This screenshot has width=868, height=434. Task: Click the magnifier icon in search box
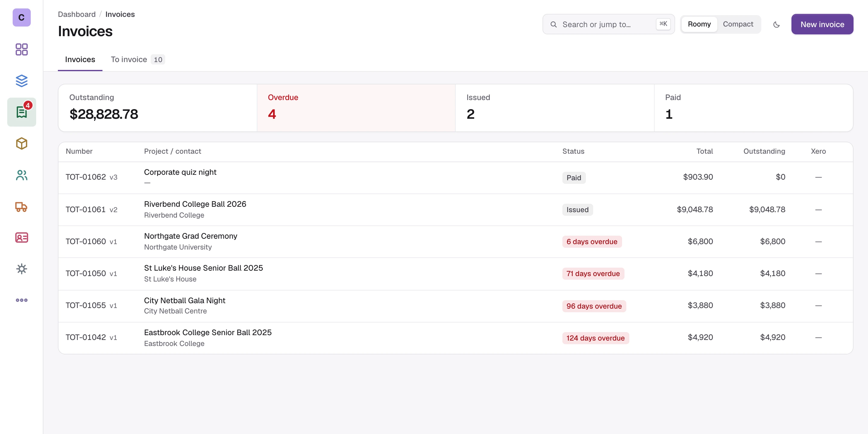[553, 24]
